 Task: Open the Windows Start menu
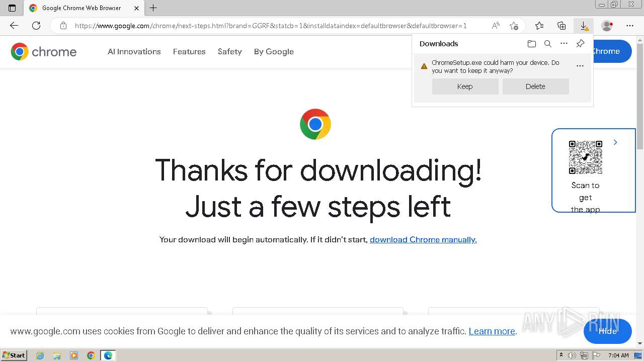click(x=14, y=355)
